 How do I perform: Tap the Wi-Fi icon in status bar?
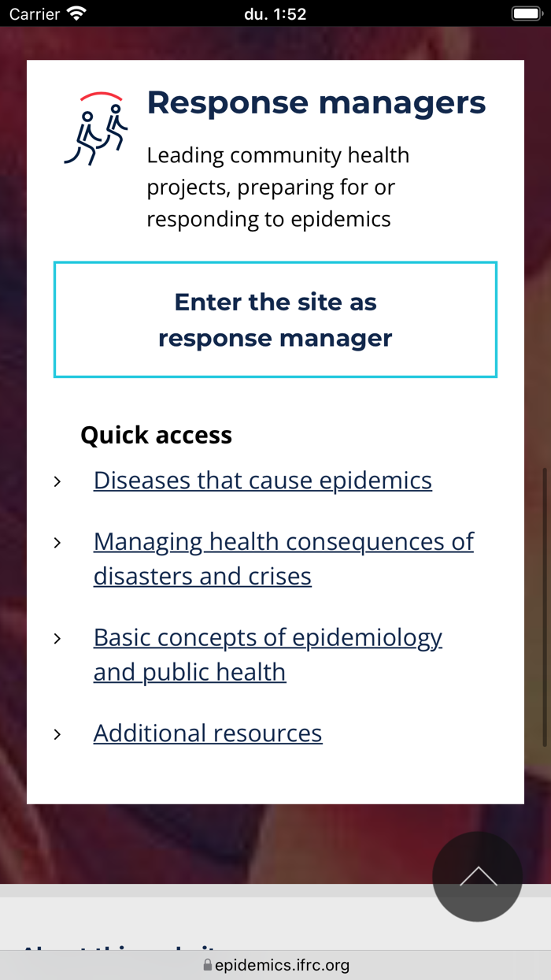click(x=73, y=13)
